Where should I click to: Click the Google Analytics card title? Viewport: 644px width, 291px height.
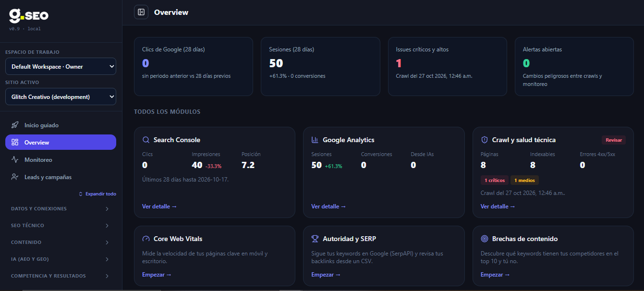(349, 140)
